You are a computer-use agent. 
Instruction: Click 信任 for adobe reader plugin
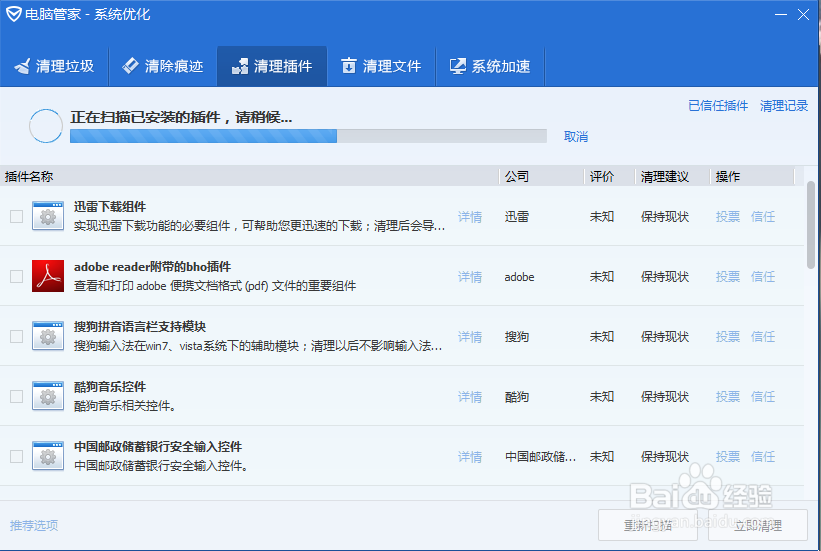pos(763,277)
